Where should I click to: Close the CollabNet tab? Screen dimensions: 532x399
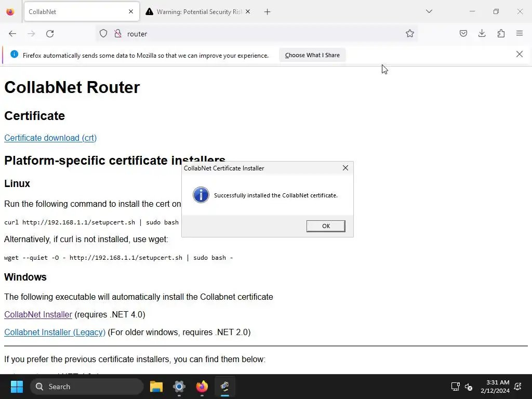pyautogui.click(x=131, y=11)
